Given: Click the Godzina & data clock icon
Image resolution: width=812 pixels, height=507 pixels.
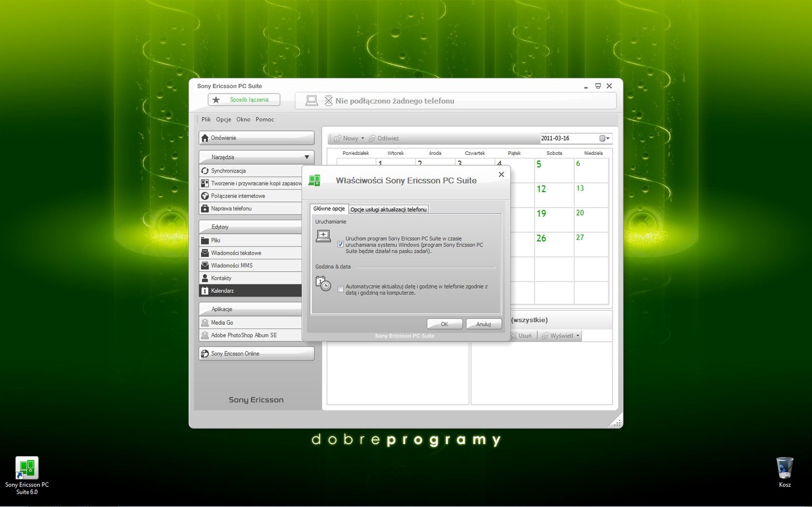Looking at the screenshot, I should (323, 283).
